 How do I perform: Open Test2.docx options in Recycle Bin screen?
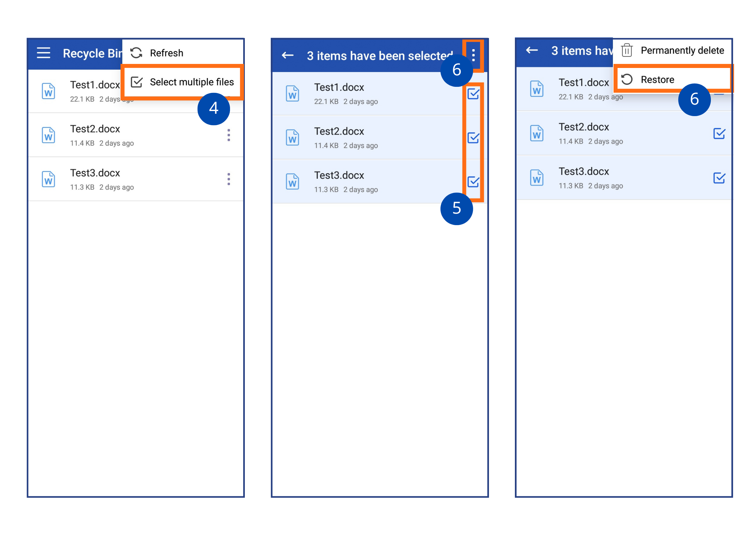point(229,135)
